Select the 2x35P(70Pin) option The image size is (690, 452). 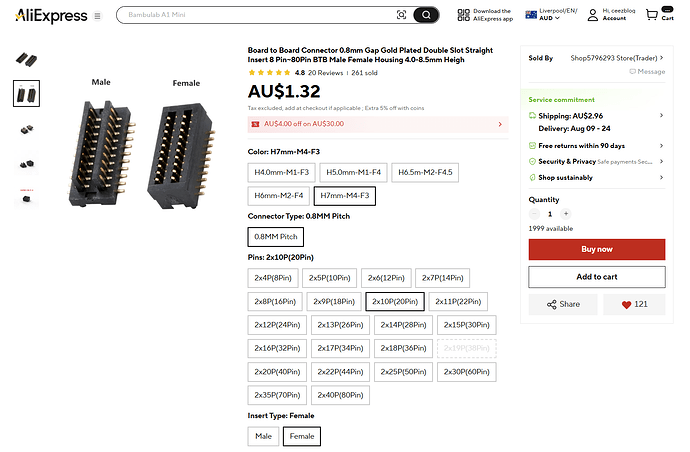(277, 395)
